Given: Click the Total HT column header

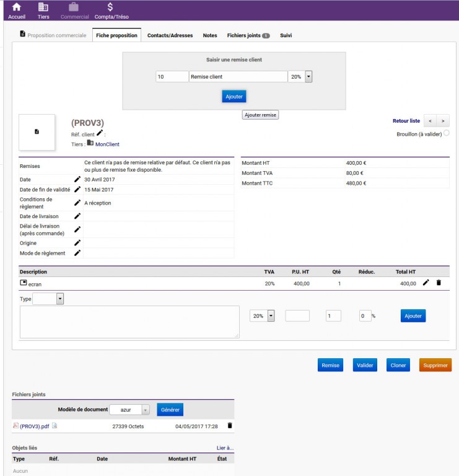Looking at the screenshot, I should coord(405,271).
